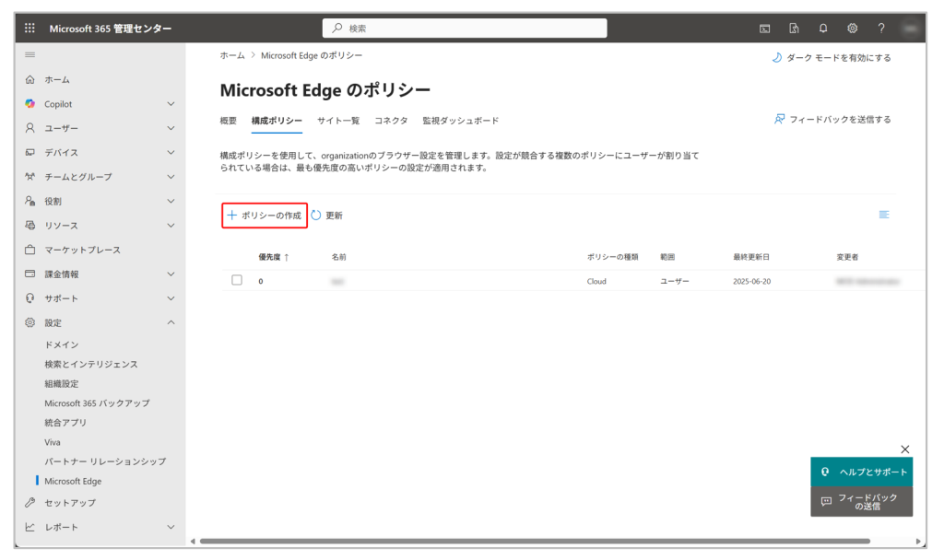Select Microsoft Edge in settings list
Screen dimensions: 944x560
point(73,481)
